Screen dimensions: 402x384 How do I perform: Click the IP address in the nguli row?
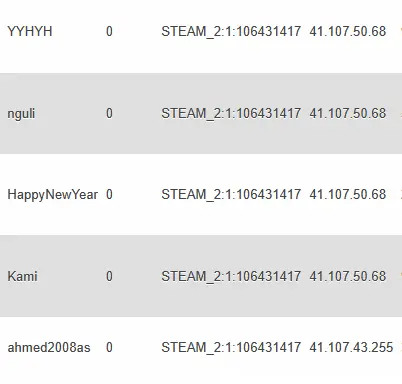tap(348, 113)
